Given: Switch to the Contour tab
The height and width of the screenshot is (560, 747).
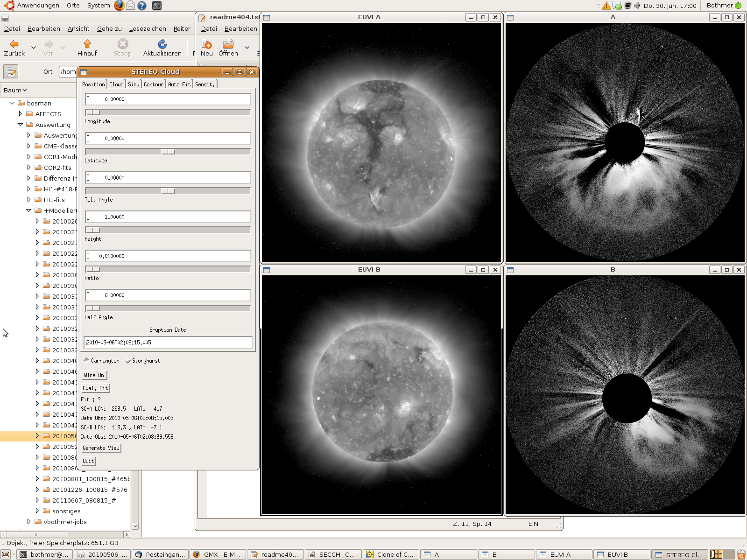Looking at the screenshot, I should pyautogui.click(x=153, y=84).
